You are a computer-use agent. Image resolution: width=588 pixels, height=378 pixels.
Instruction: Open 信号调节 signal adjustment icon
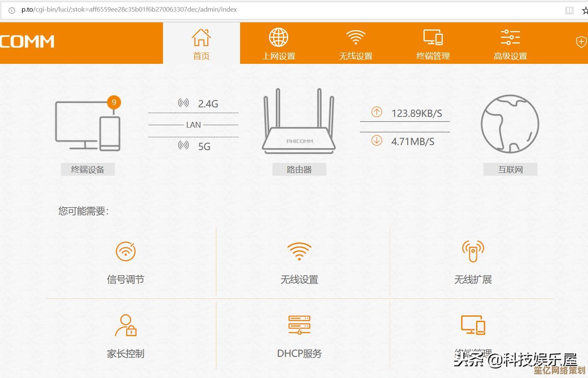pos(126,251)
